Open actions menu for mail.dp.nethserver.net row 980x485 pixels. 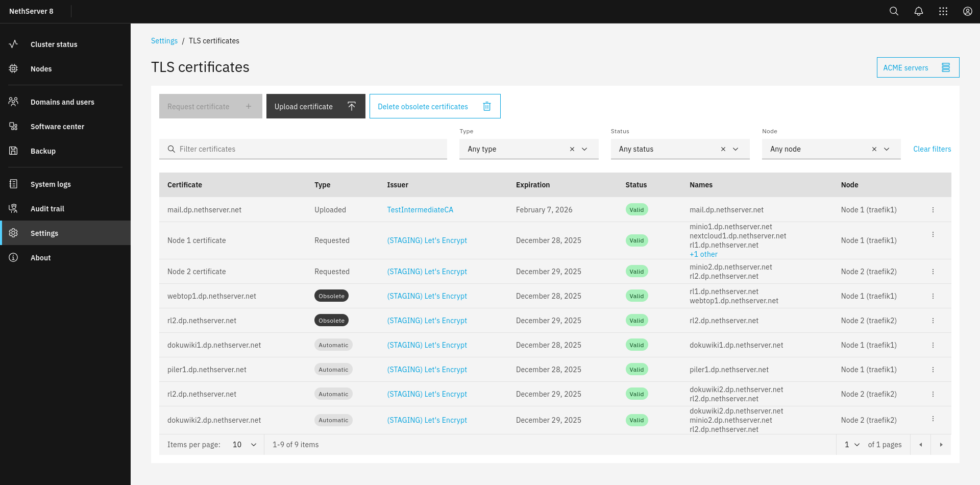(933, 210)
